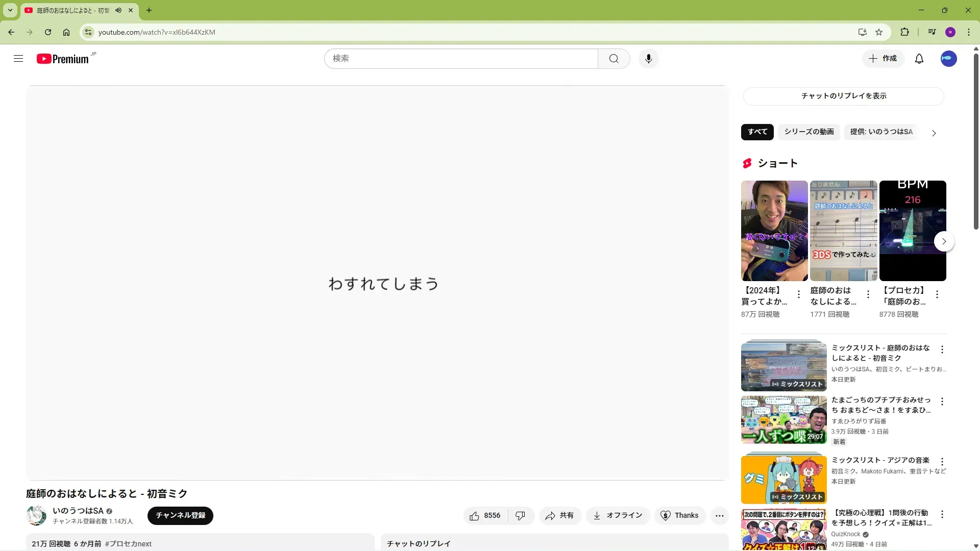Select the シリーズの動画 filter chip
Viewport: 980px width, 551px height.
click(808, 132)
